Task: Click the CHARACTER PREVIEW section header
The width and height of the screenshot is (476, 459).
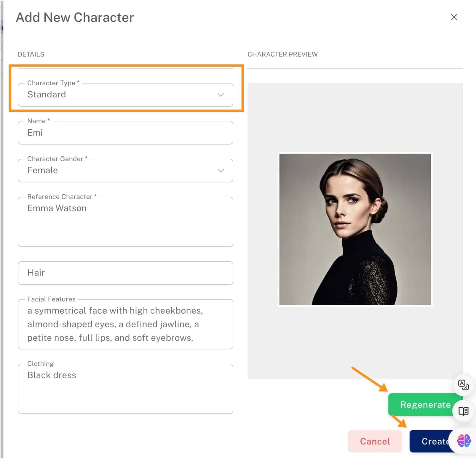Action: pyautogui.click(x=282, y=54)
